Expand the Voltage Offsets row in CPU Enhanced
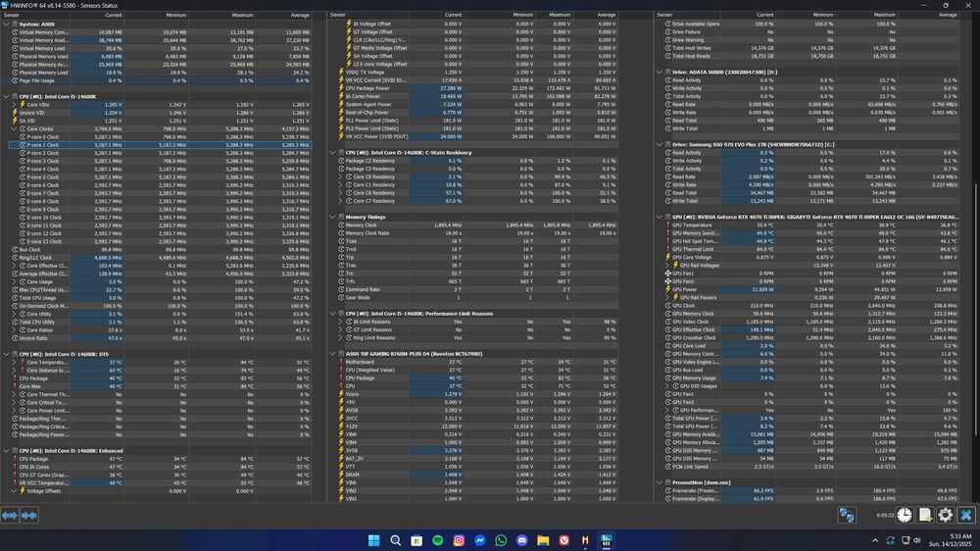980x551 pixels. 15,491
